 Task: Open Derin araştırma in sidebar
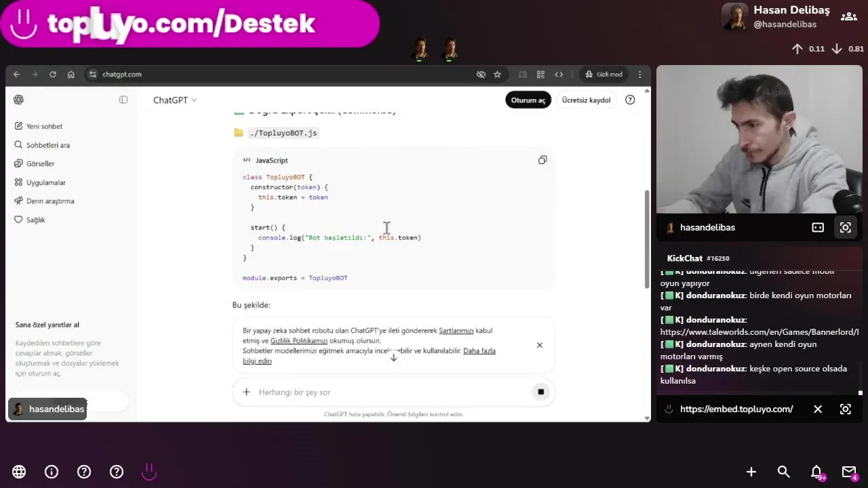50,201
